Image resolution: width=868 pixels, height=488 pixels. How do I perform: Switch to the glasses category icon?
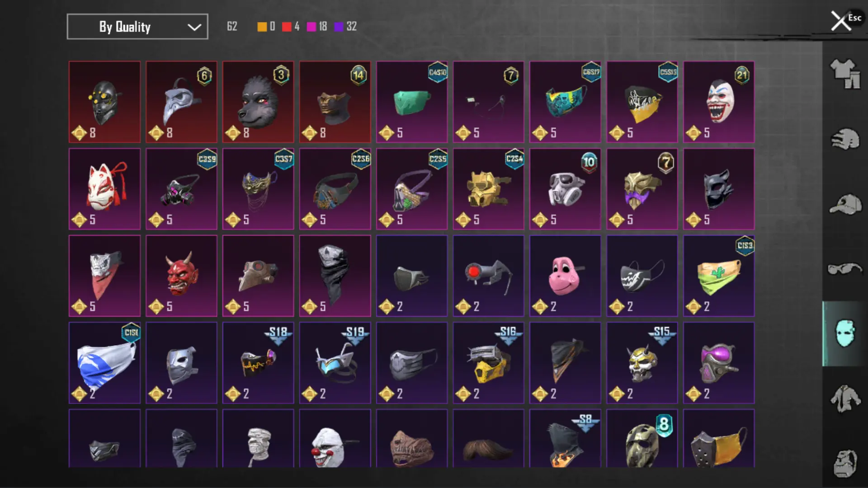point(845,269)
